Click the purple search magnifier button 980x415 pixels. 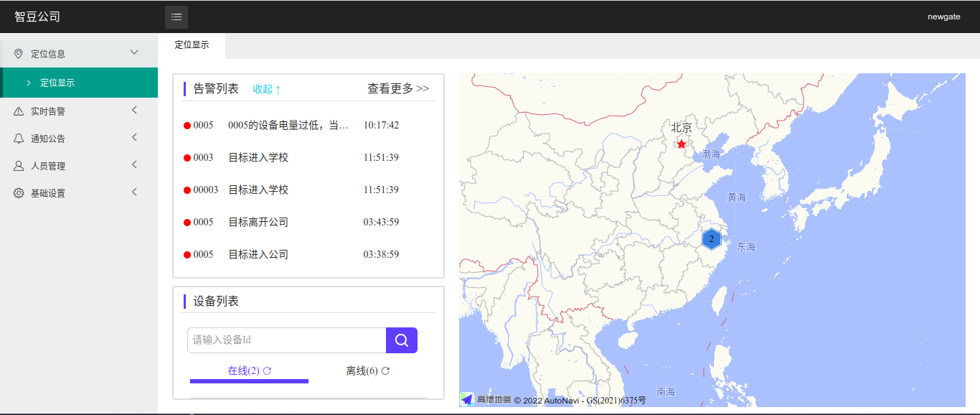point(402,340)
